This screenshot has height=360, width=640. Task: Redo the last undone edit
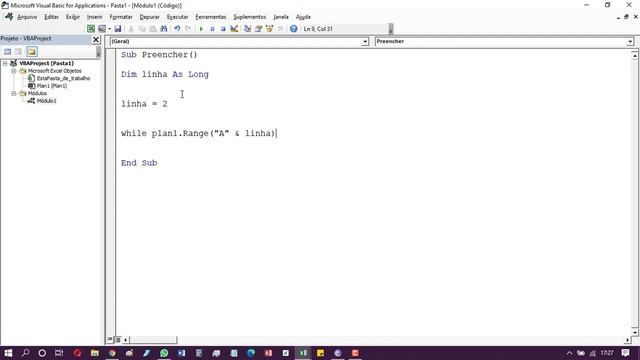pos(188,29)
